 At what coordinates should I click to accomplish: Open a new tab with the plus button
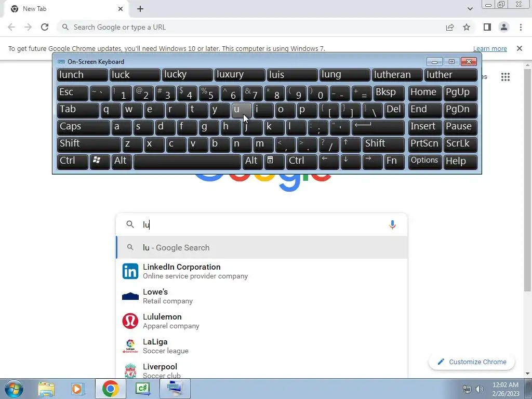pos(140,9)
